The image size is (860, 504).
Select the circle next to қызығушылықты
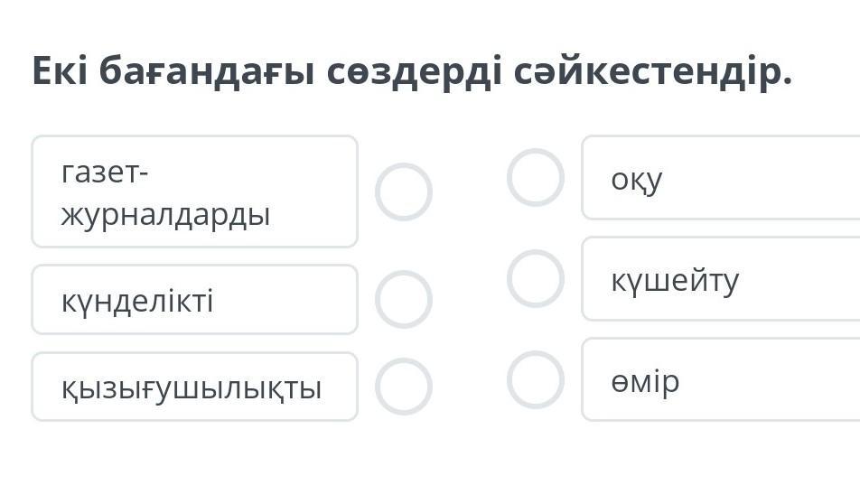click(x=404, y=387)
